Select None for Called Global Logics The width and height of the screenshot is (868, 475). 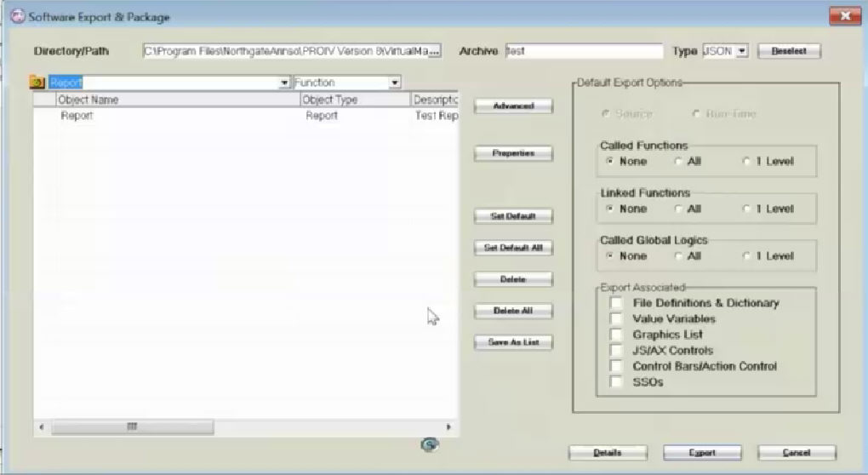(610, 255)
